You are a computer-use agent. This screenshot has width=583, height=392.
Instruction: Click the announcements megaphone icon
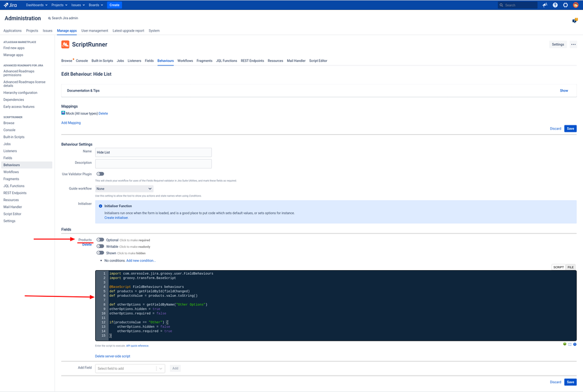pyautogui.click(x=544, y=5)
